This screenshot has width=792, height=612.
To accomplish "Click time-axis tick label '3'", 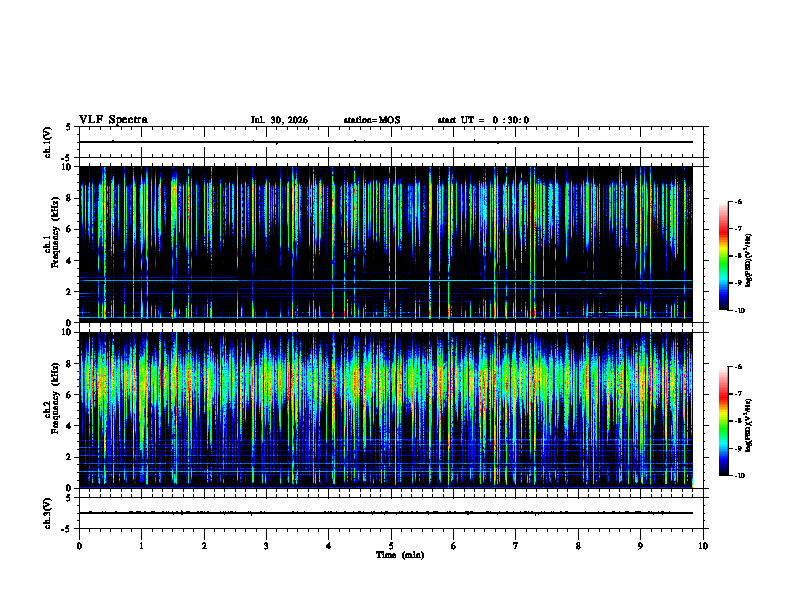I will click(x=266, y=546).
